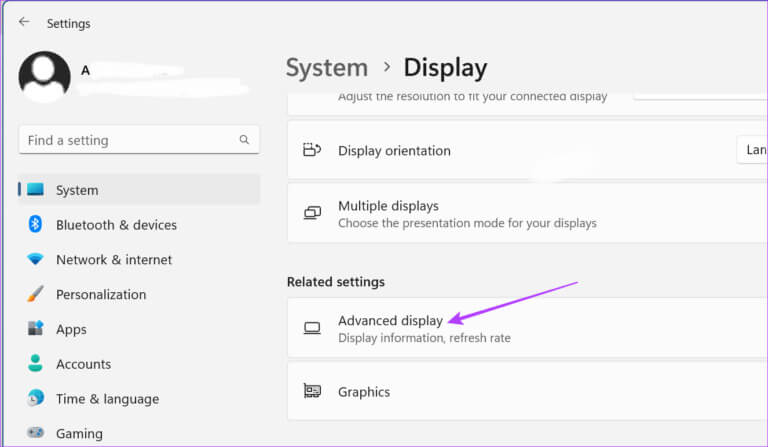
Task: Click the Accounts person icon
Action: [x=36, y=364]
